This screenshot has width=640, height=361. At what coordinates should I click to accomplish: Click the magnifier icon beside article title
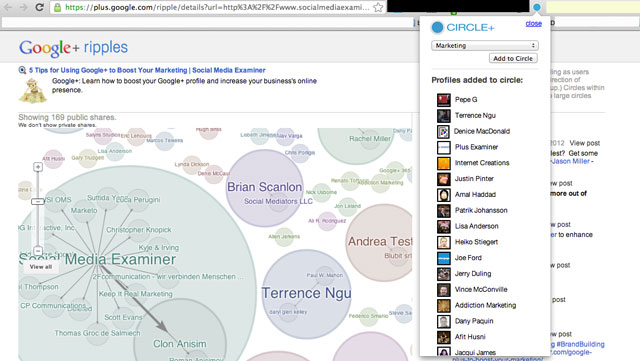(x=22, y=70)
